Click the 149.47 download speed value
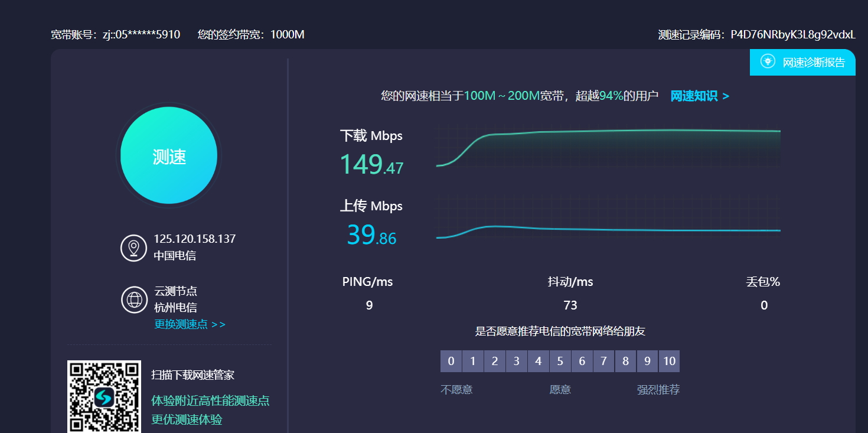868x433 pixels. [x=371, y=165]
